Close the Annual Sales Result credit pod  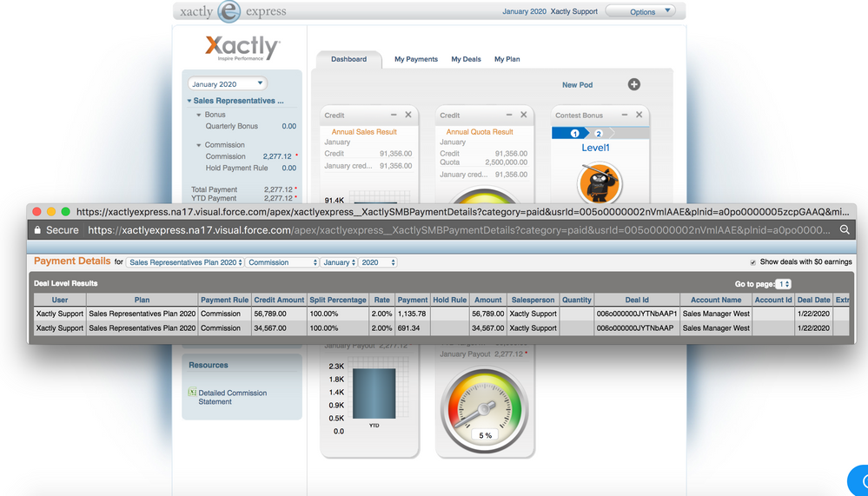click(x=408, y=115)
